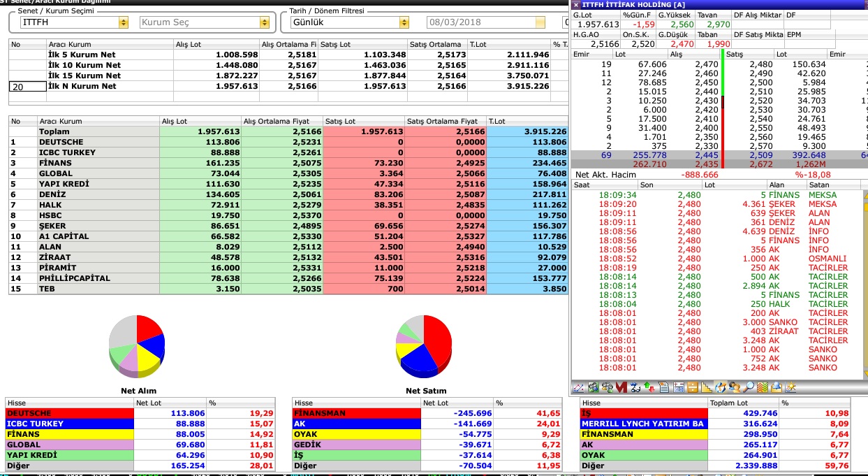Open the document page icon in toolbar
868x476 pixels.
[x=664, y=387]
